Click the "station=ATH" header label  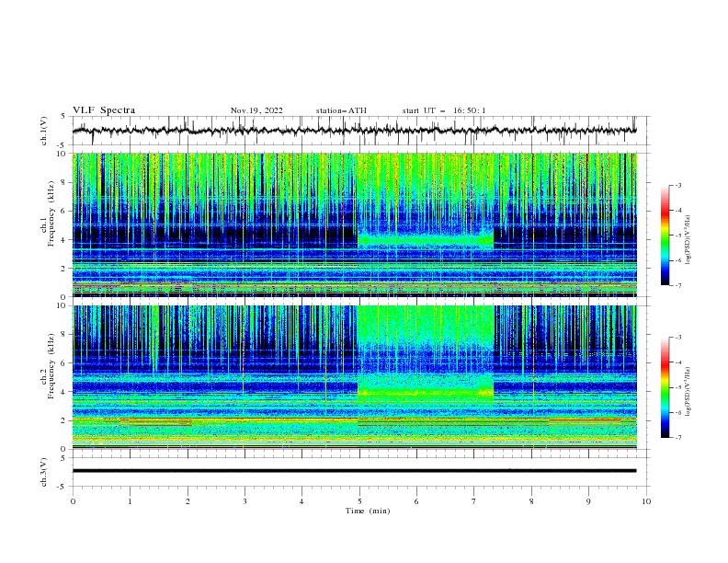(x=341, y=110)
